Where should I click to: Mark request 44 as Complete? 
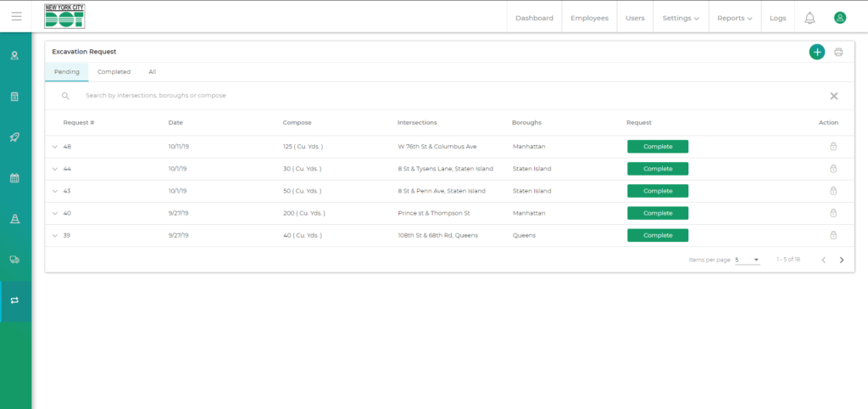(657, 169)
